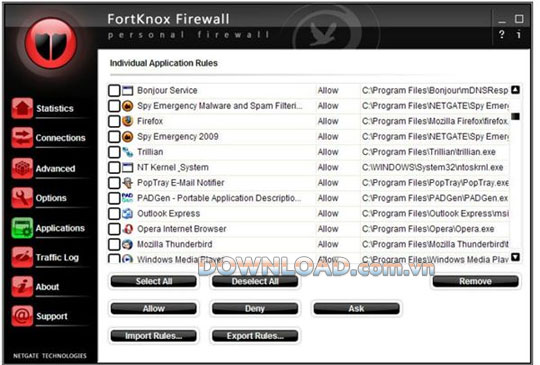The width and height of the screenshot is (540, 365).
Task: Click the Deselect All button
Action: coord(255,281)
